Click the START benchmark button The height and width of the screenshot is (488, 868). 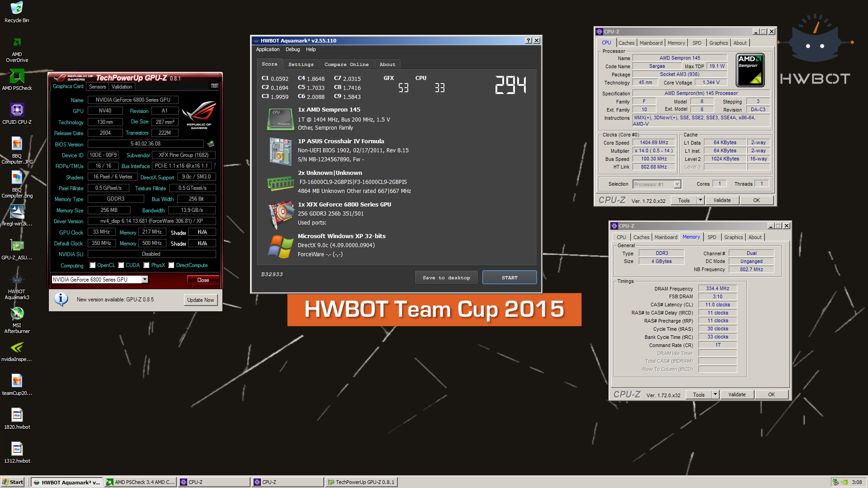pos(509,277)
